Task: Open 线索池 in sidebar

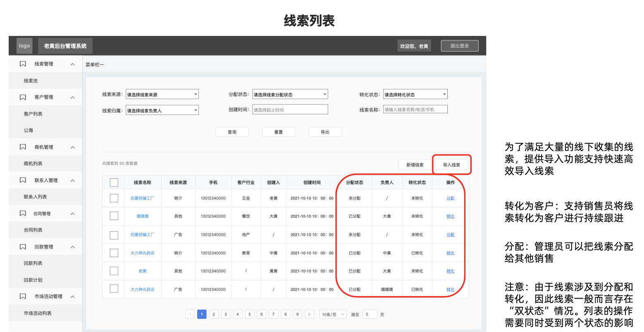Action: 31,81
